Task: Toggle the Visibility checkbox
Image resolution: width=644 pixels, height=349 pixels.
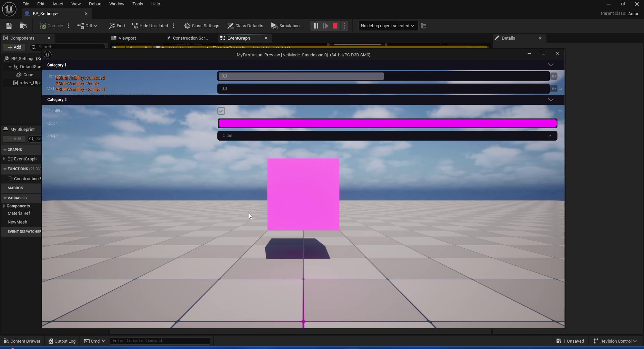Action: (221, 111)
